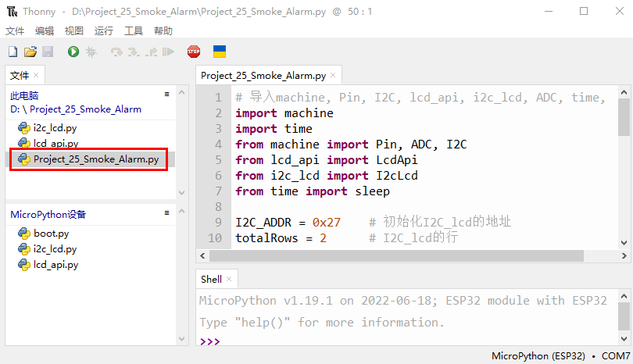Open the 工具 menu

tap(134, 31)
